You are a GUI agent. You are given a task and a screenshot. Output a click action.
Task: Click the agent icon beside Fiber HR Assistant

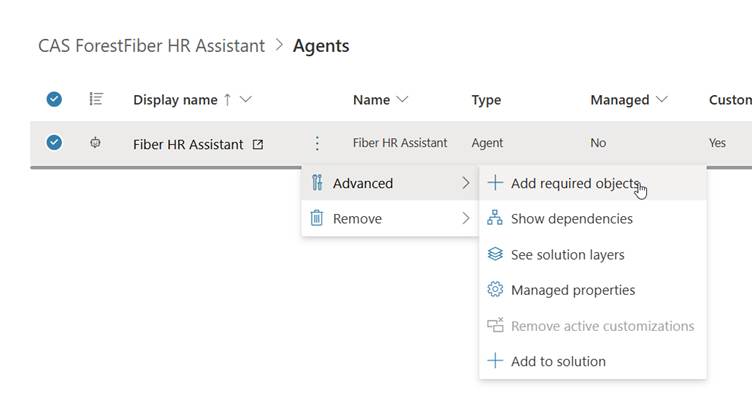[x=96, y=143]
